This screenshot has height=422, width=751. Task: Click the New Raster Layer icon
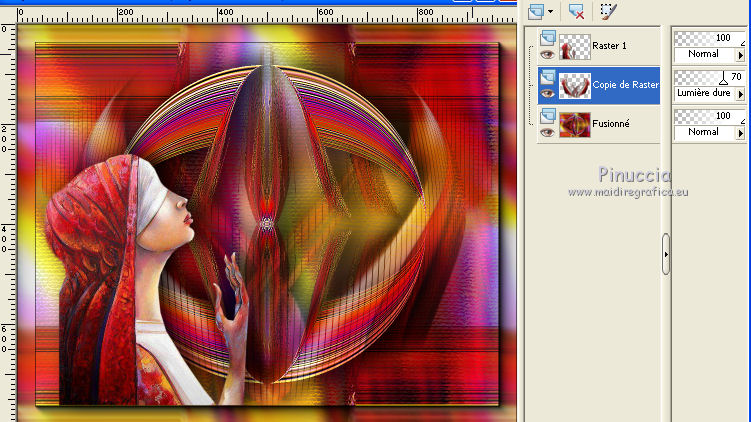point(536,11)
